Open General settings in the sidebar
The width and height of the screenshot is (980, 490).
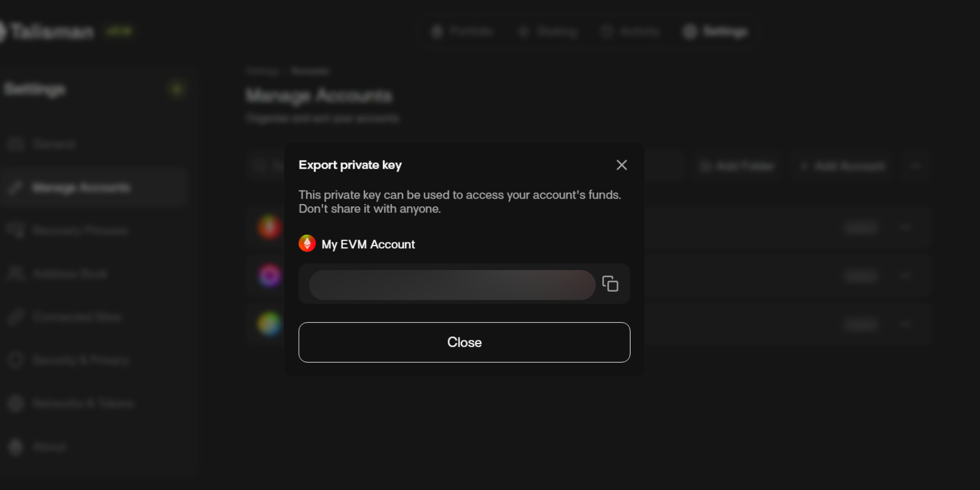53,144
